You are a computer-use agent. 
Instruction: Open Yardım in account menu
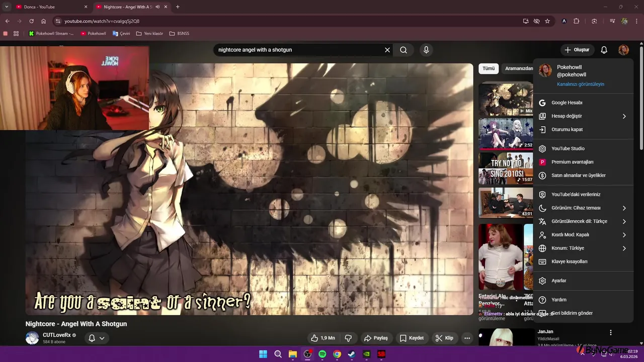coord(583,300)
